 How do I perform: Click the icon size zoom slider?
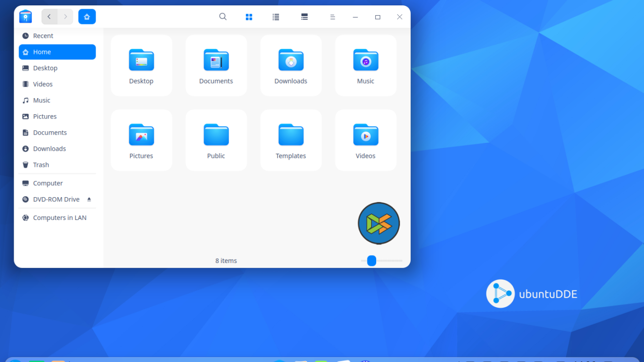click(x=372, y=261)
